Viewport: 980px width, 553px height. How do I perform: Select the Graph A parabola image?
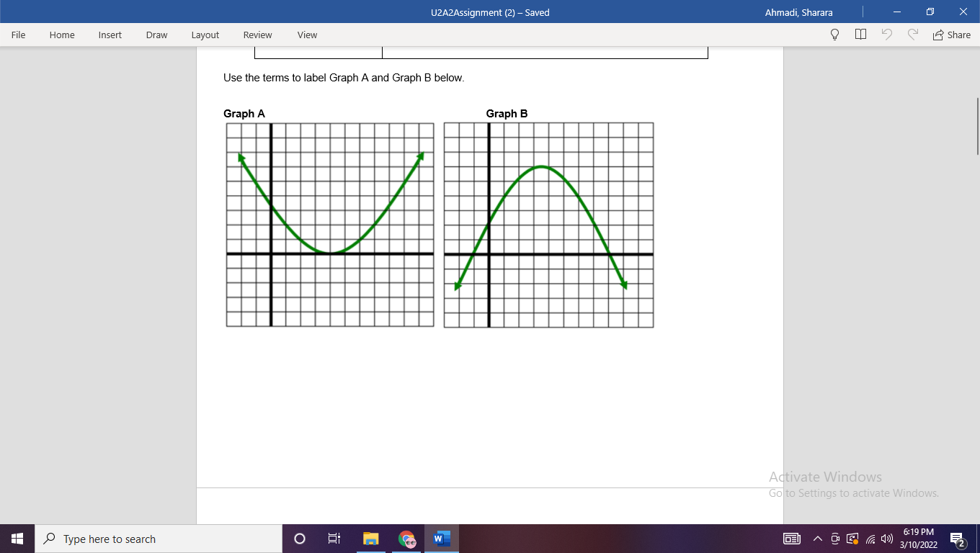pyautogui.click(x=330, y=225)
